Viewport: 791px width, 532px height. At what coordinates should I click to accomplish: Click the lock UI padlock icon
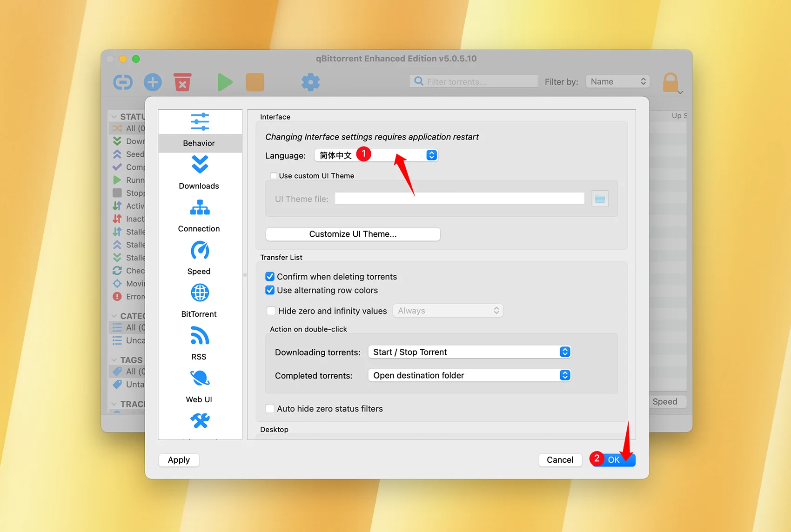pyautogui.click(x=670, y=82)
